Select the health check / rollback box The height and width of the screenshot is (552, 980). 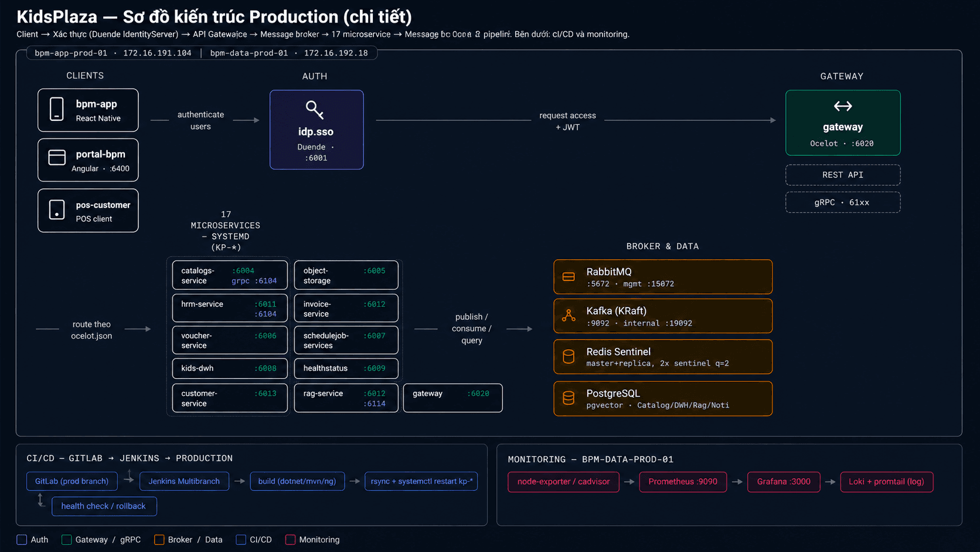coord(104,506)
